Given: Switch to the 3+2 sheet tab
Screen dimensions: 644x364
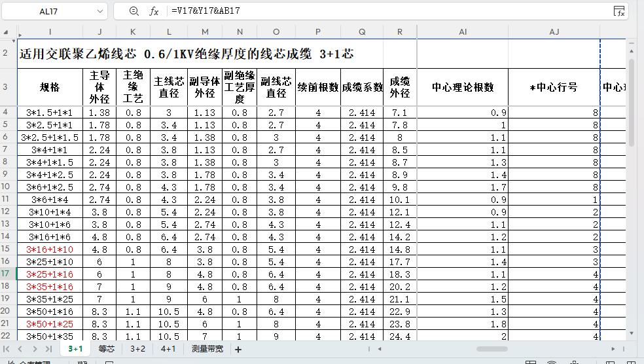Looking at the screenshot, I should (137, 349).
